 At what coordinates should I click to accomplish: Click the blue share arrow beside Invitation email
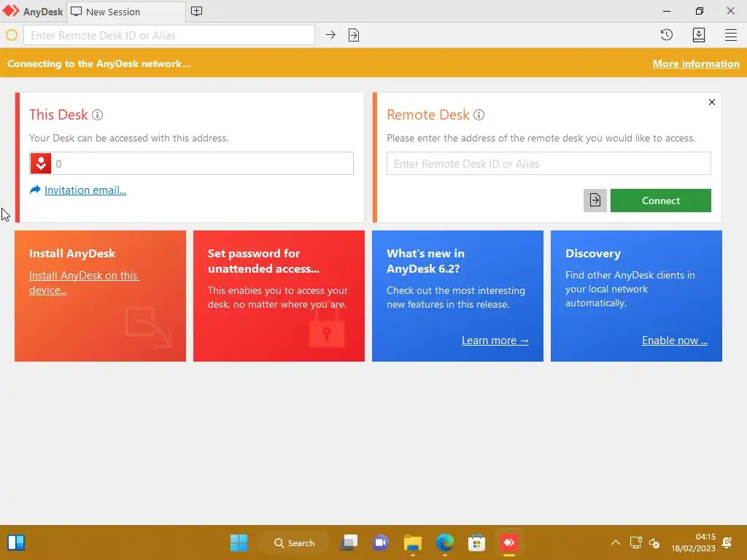(x=35, y=190)
